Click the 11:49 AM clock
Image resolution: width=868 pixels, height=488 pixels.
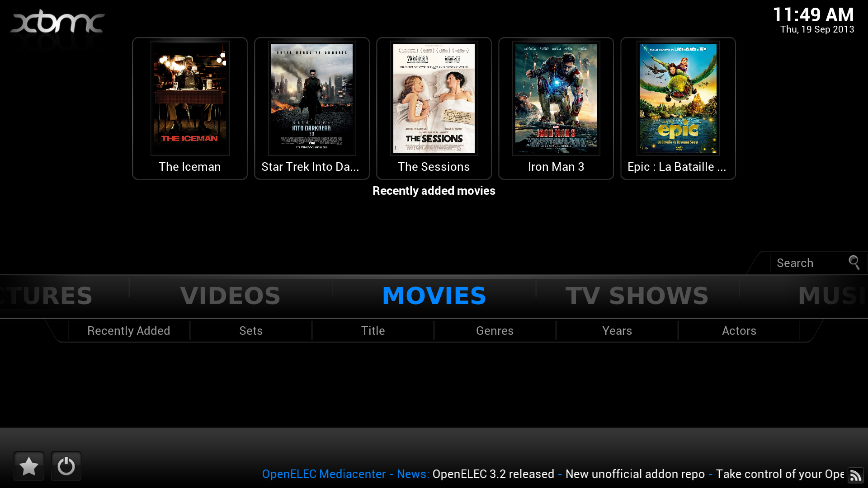click(813, 14)
